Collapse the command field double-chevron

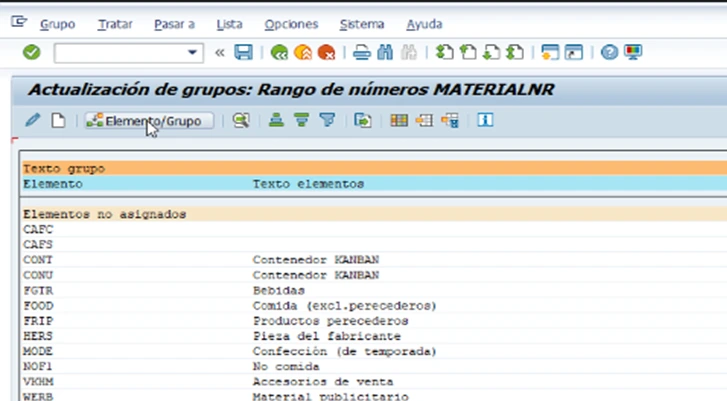(219, 52)
